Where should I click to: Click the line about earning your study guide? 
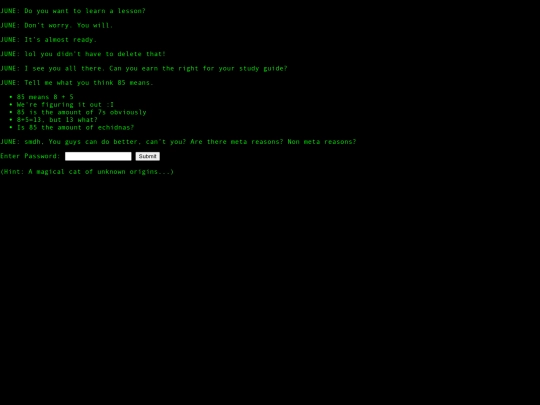click(144, 69)
